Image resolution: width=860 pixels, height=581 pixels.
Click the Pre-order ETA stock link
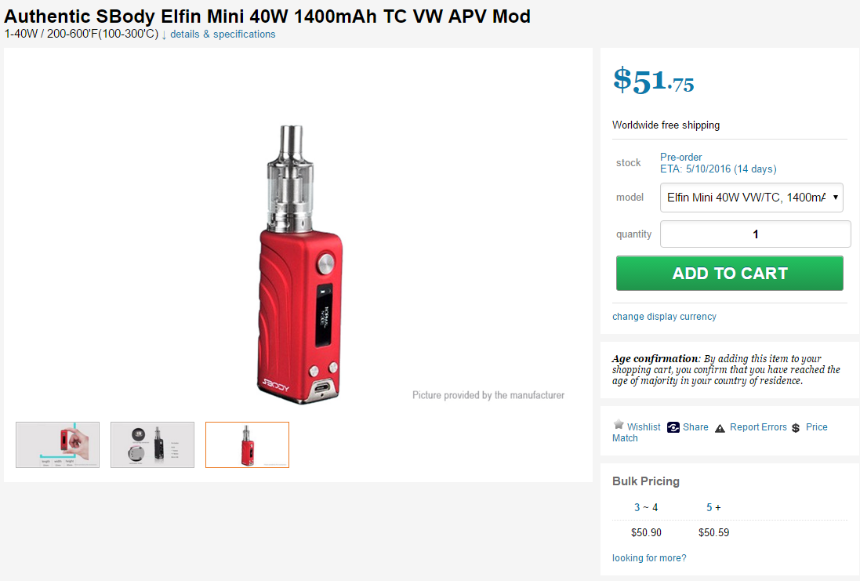(718, 163)
